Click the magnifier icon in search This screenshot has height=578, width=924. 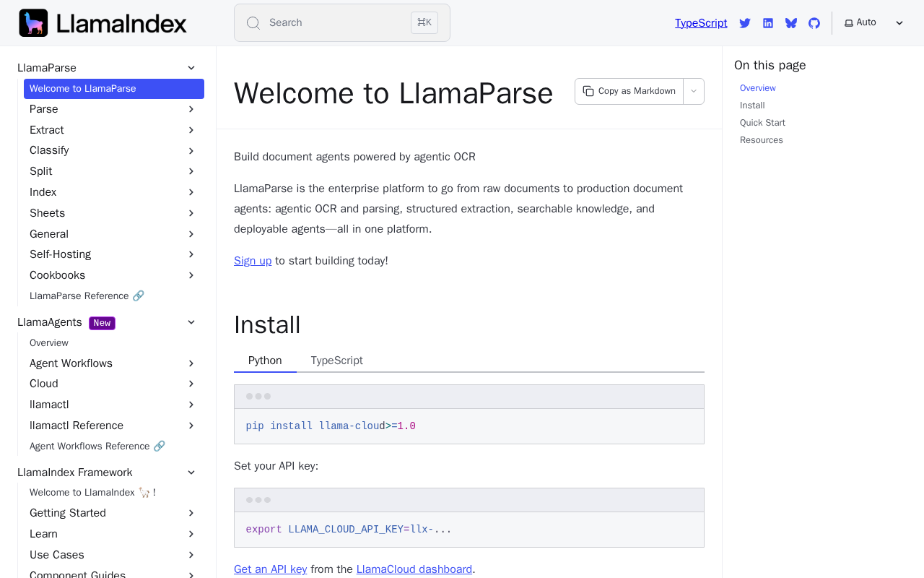pos(253,23)
